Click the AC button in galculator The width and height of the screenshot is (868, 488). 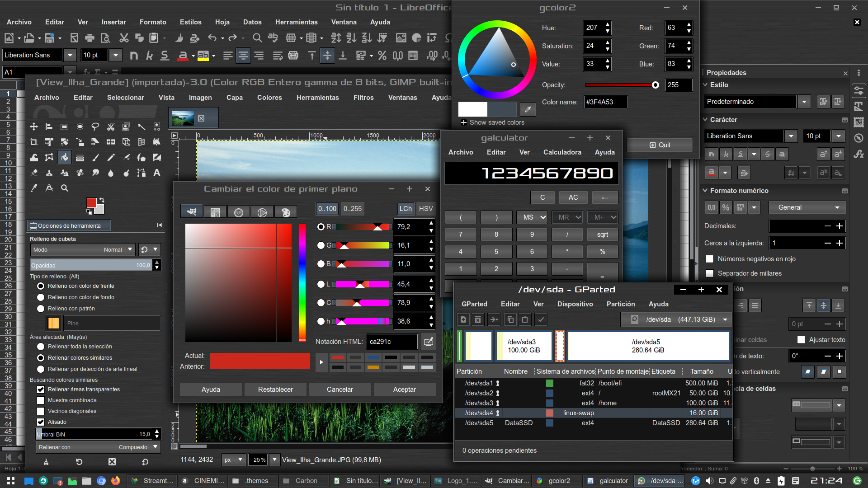pyautogui.click(x=573, y=197)
